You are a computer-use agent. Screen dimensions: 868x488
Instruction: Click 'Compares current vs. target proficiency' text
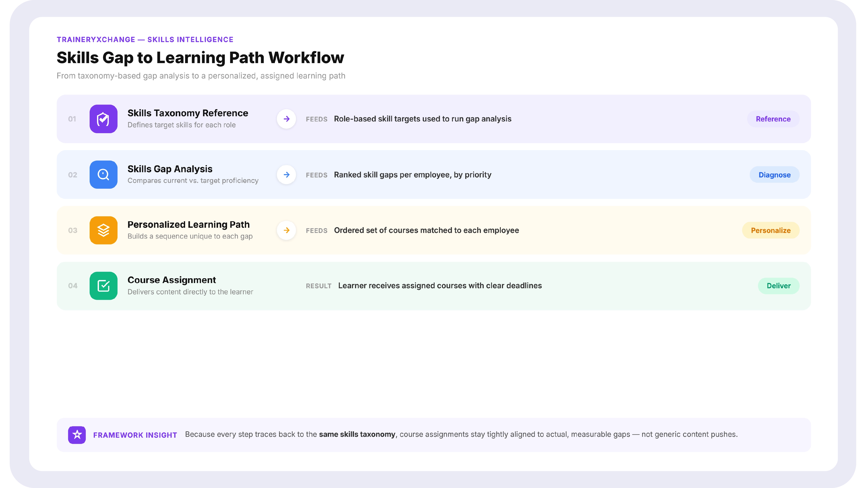click(193, 180)
